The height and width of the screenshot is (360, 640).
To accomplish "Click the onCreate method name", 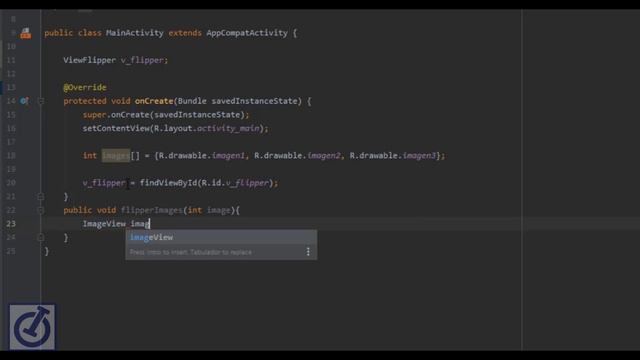I will 154,101.
